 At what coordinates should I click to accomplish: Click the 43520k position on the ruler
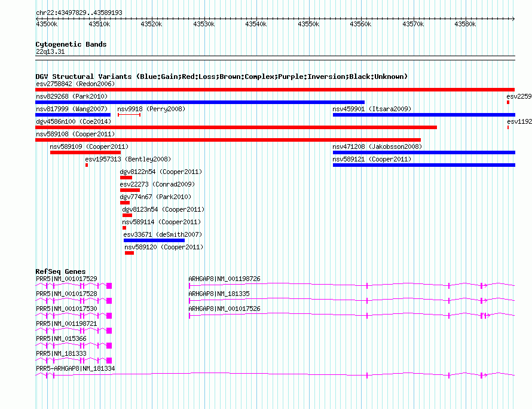point(151,24)
